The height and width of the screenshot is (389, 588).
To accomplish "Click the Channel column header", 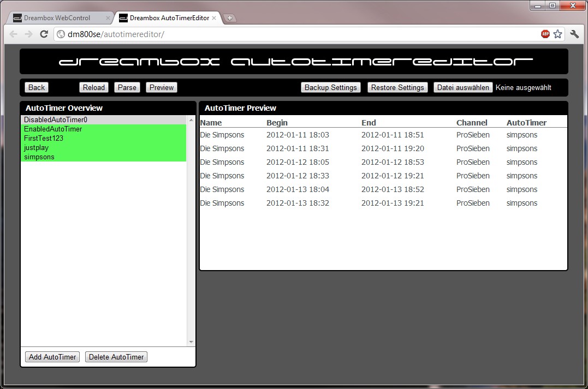I will point(472,123).
